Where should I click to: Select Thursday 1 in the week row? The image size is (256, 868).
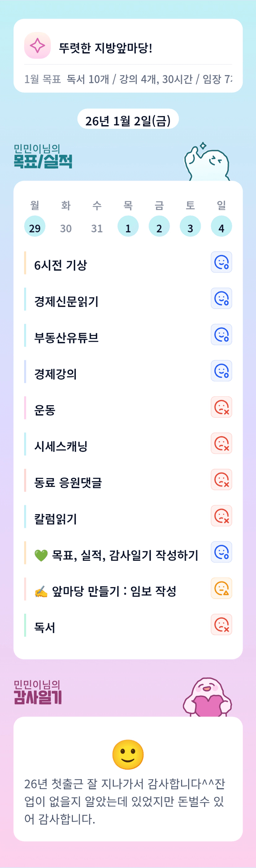[x=128, y=226]
